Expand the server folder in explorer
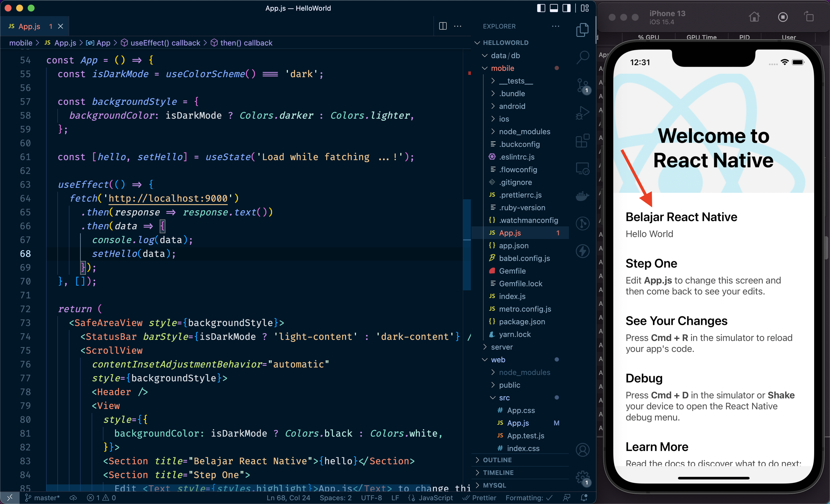This screenshot has width=830, height=504. 501,347
